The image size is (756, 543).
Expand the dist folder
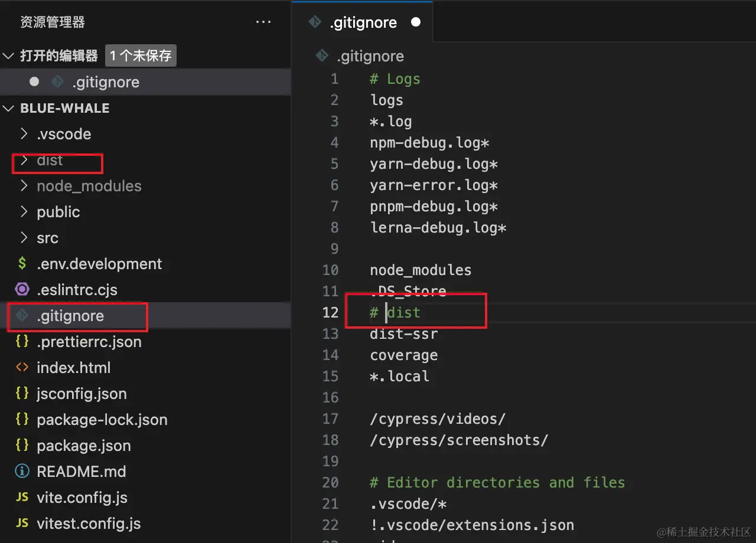coord(24,160)
